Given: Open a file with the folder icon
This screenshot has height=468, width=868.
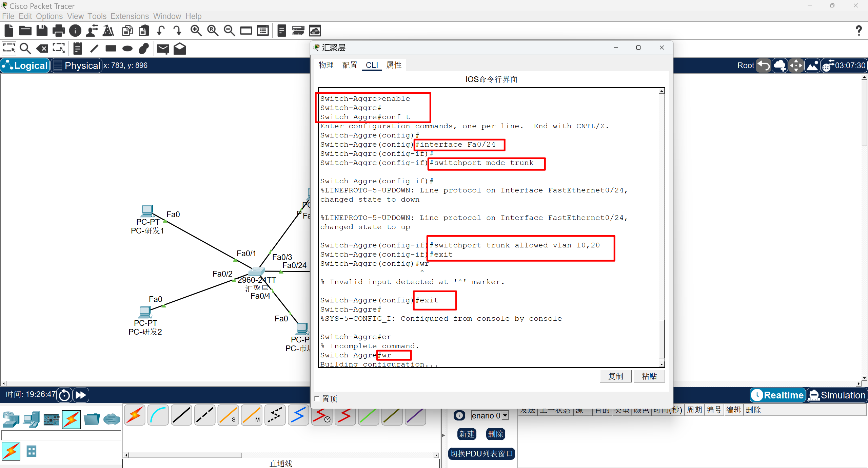Looking at the screenshot, I should [25, 31].
